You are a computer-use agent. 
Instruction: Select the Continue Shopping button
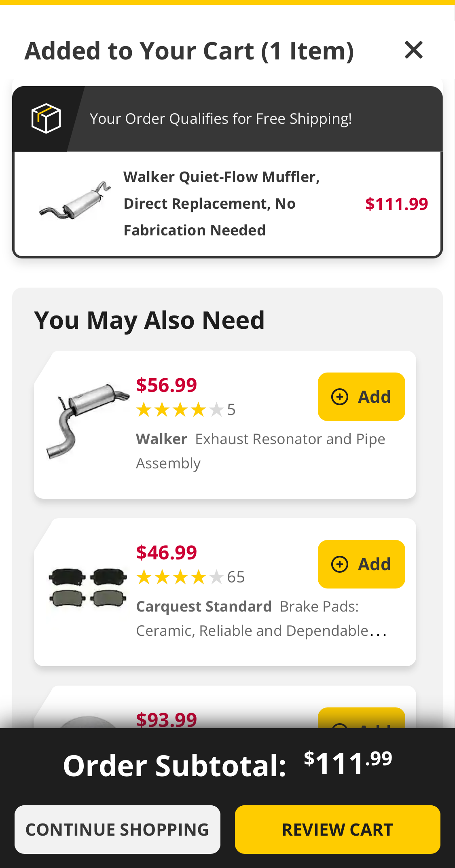click(117, 829)
